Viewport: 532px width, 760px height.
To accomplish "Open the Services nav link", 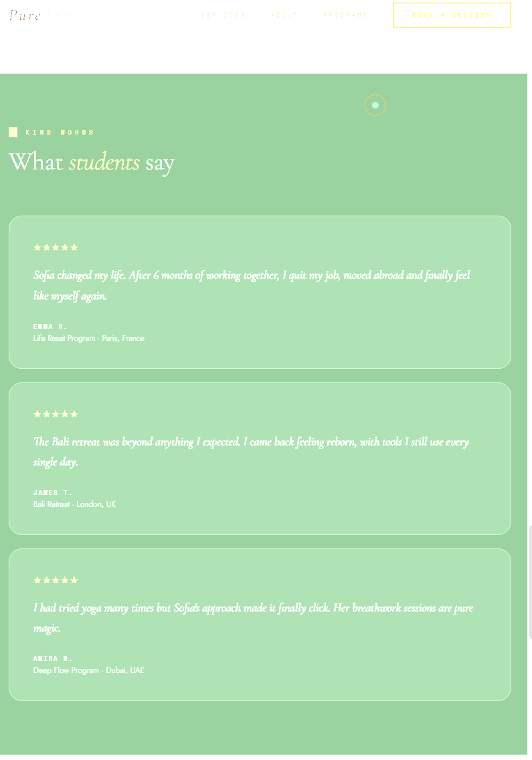I will 223,15.
